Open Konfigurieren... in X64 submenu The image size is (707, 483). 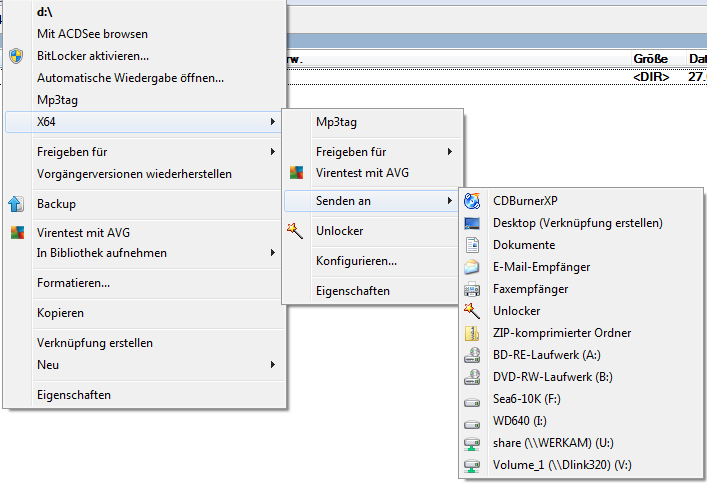pyautogui.click(x=356, y=261)
